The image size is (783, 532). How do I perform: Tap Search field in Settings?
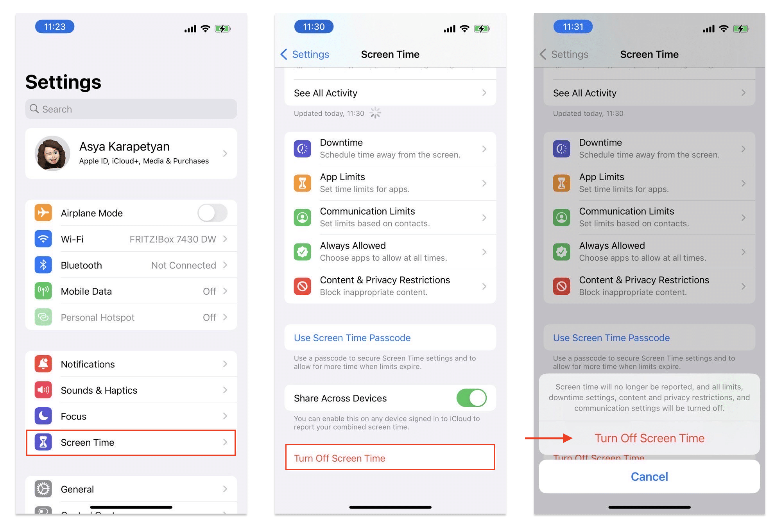(x=131, y=109)
